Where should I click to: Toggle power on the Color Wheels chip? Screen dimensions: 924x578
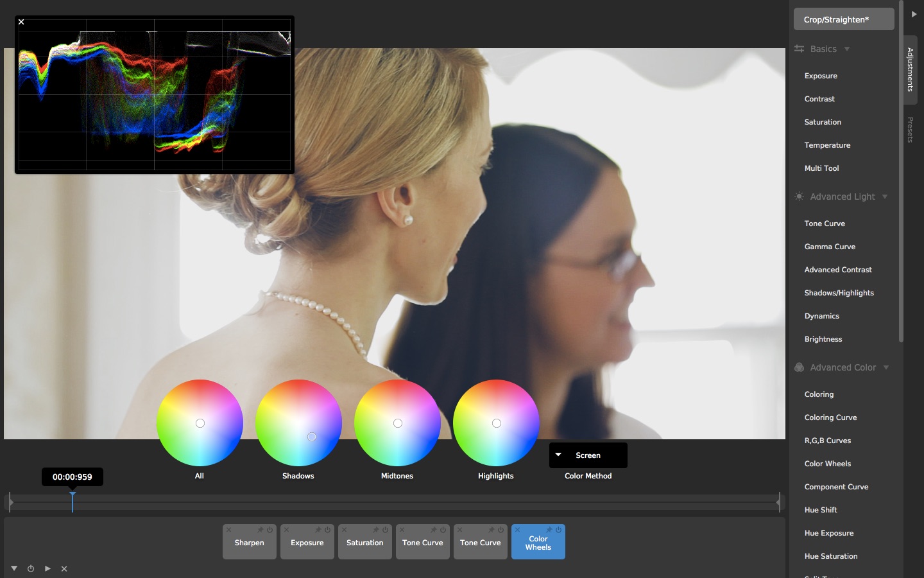coord(559,530)
